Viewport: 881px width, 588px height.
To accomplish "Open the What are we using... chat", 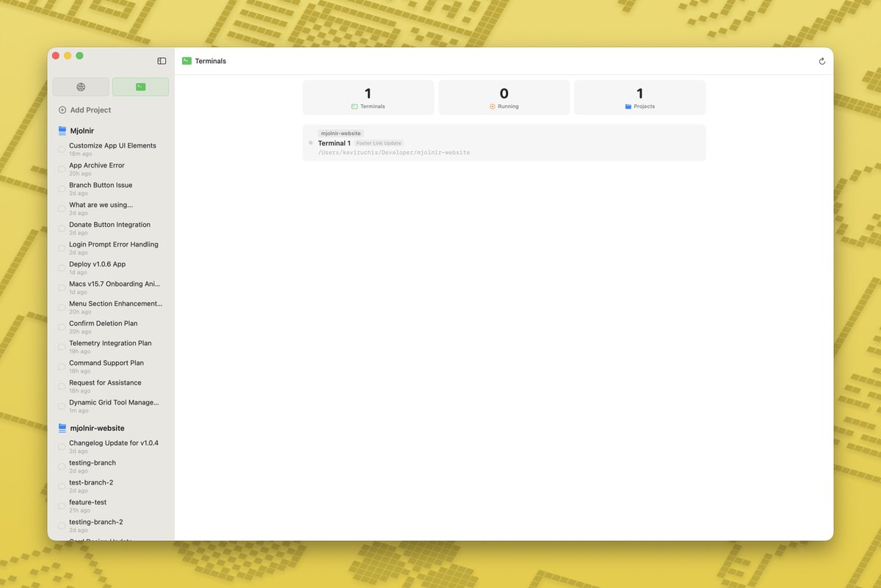I will click(x=112, y=208).
